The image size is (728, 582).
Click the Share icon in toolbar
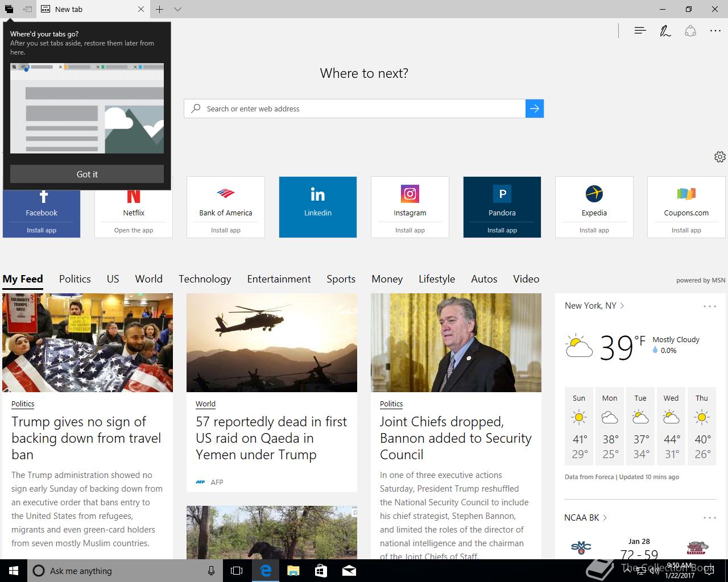coord(690,31)
